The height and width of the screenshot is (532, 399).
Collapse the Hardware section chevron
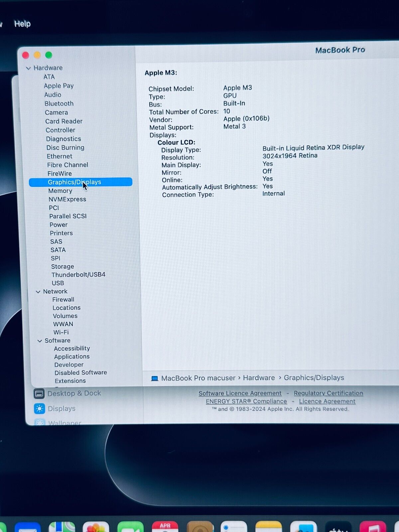tap(29, 68)
